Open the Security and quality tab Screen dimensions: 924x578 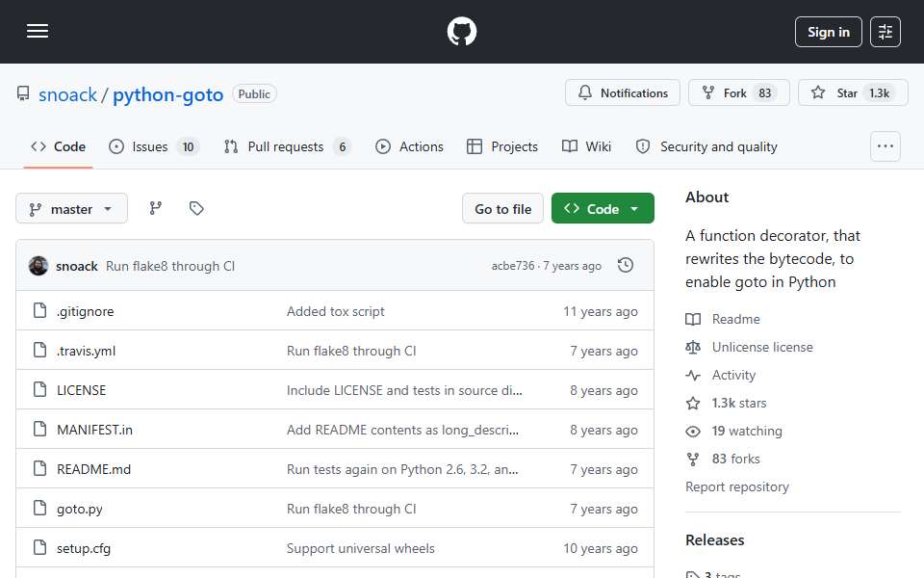706,146
